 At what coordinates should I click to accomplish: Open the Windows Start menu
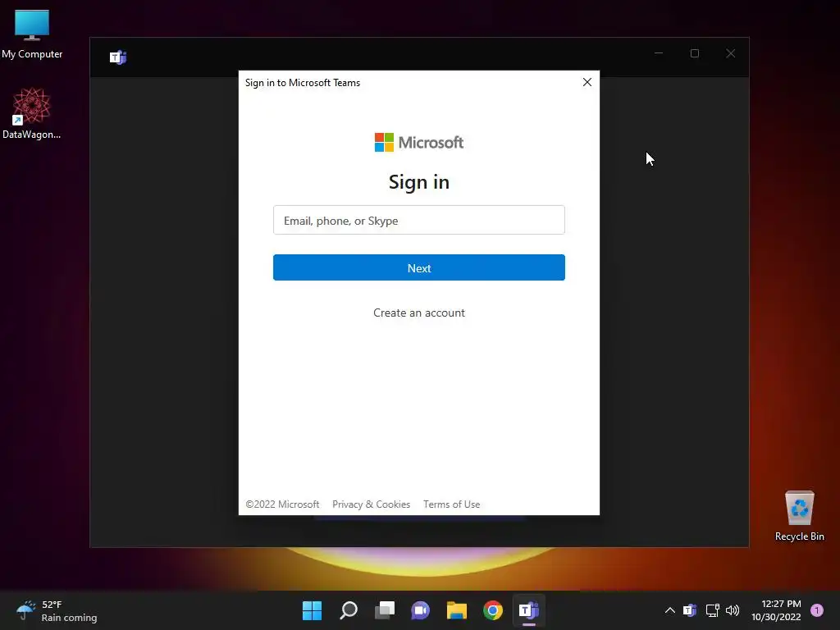[x=313, y=610]
